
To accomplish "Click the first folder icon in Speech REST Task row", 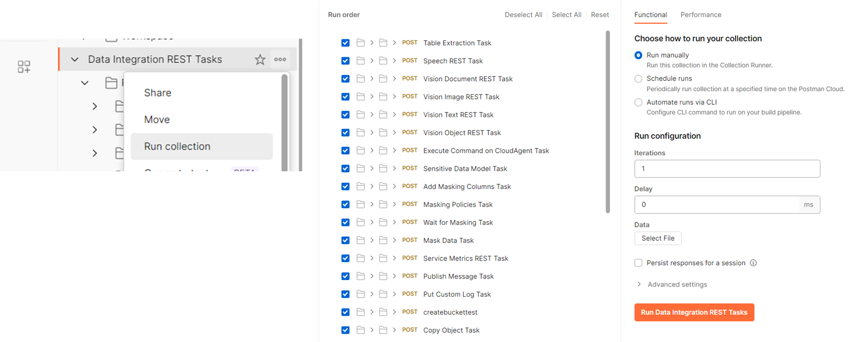I will point(361,61).
